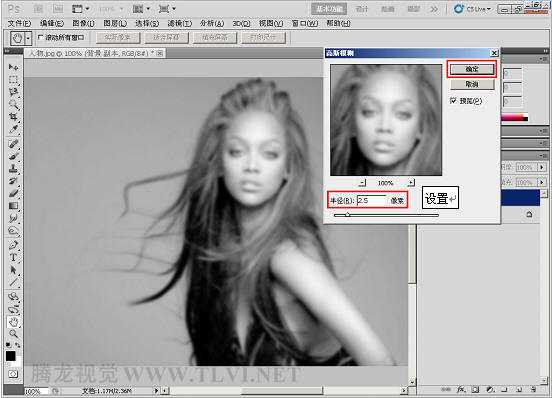The height and width of the screenshot is (398, 552).
Task: Launch Bridge from application bar
Action: click(38, 9)
